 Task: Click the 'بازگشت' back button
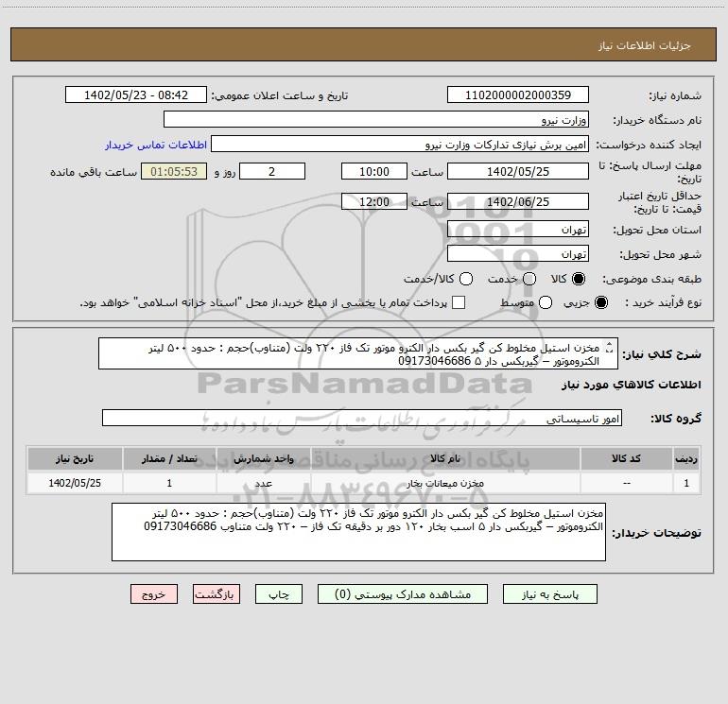(217, 594)
